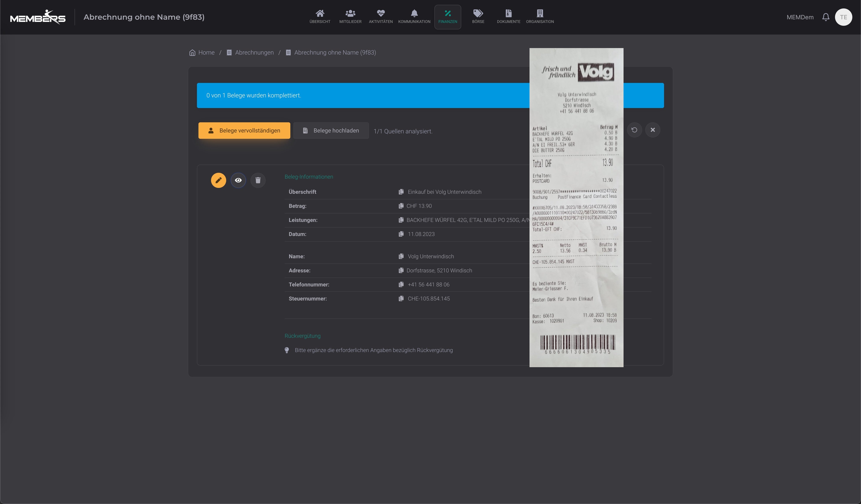
Task: Open Abrechnungen from the breadcrumb
Action: [254, 52]
